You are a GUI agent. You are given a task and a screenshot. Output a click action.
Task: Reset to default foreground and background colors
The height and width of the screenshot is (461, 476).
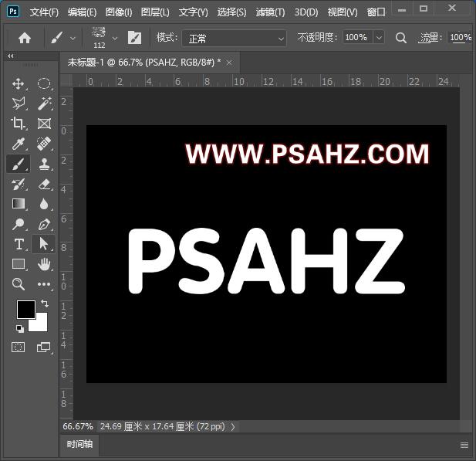click(x=20, y=328)
